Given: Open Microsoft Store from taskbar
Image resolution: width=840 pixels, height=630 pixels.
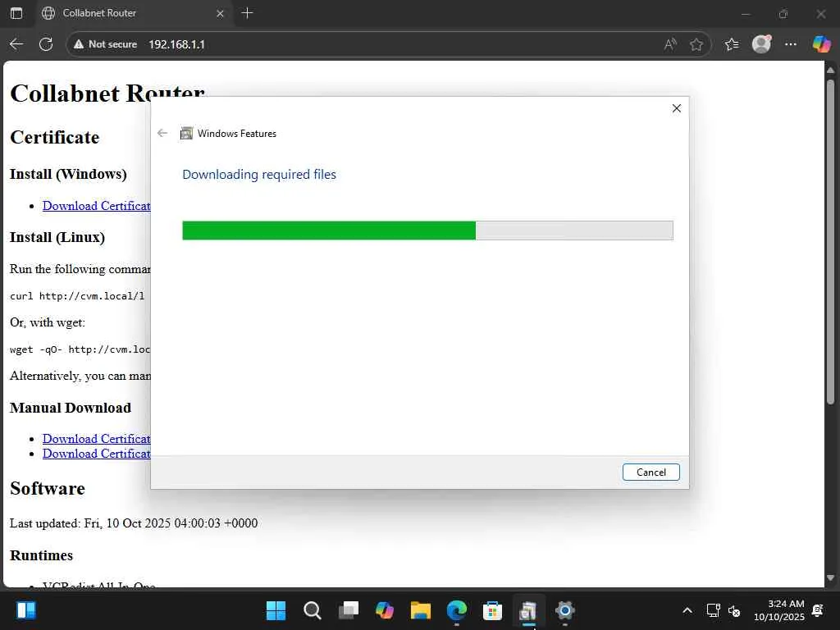Looking at the screenshot, I should click(x=492, y=610).
